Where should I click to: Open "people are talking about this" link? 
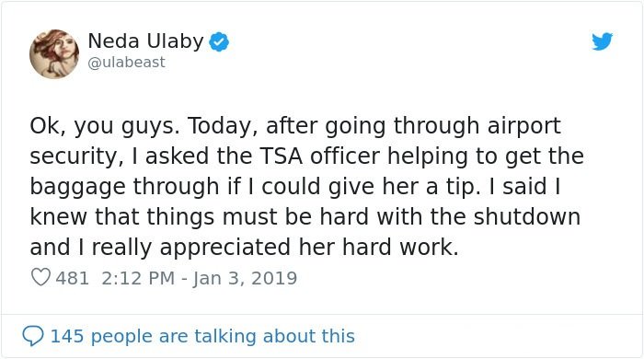point(223,336)
